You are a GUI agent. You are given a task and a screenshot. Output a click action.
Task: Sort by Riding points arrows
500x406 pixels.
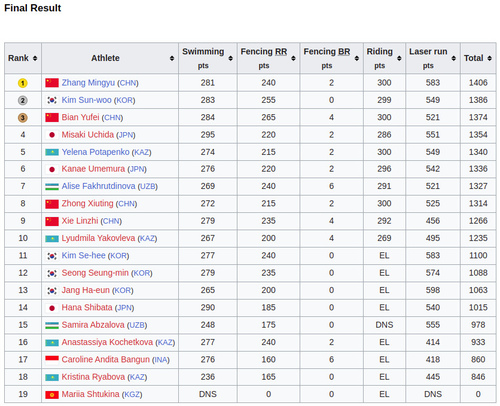tap(399, 58)
